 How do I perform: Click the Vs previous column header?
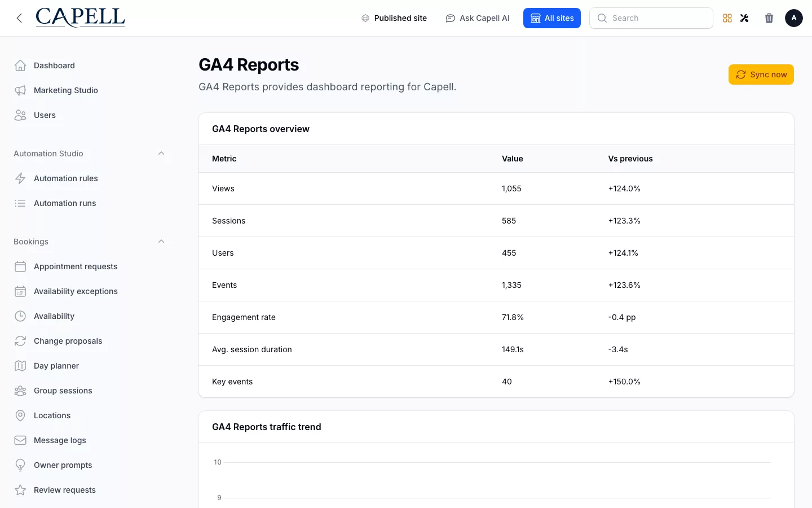click(630, 159)
